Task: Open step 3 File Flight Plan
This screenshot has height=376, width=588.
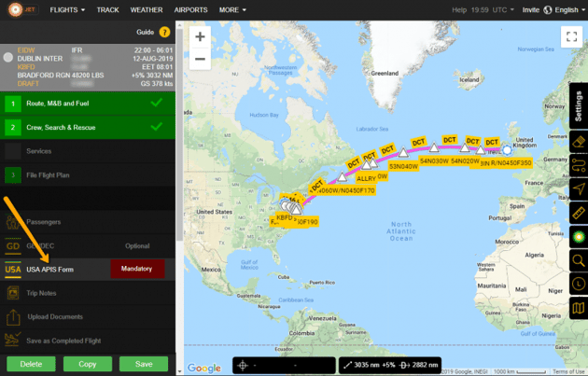Action: pos(88,175)
